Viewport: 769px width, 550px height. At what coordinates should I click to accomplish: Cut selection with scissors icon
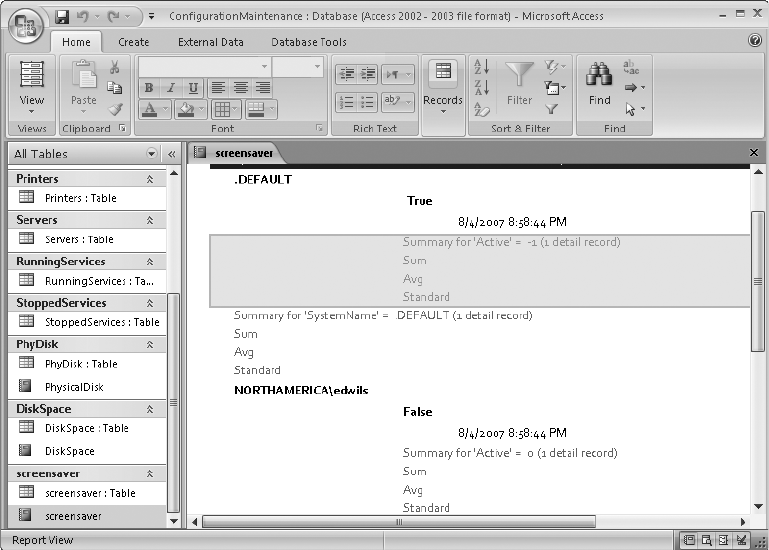pos(115,67)
